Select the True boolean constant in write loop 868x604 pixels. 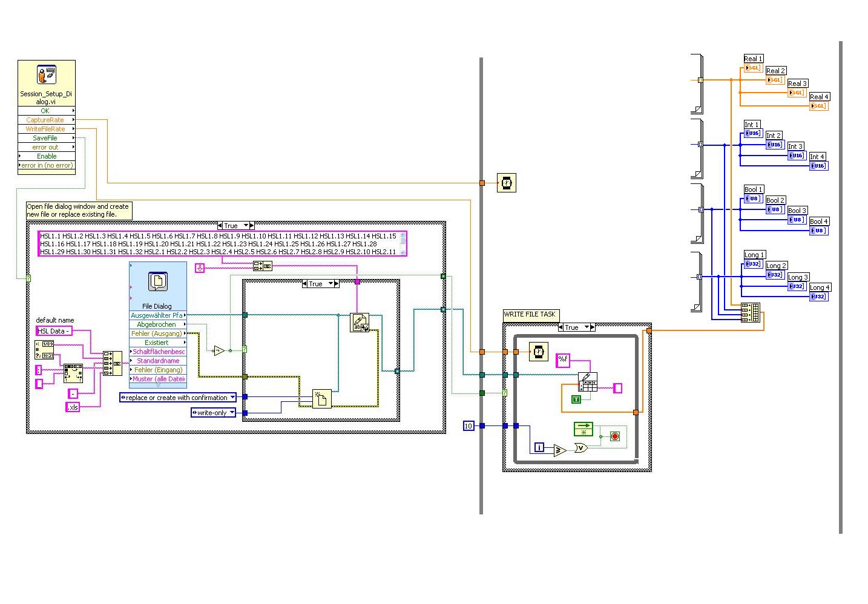[x=576, y=399]
